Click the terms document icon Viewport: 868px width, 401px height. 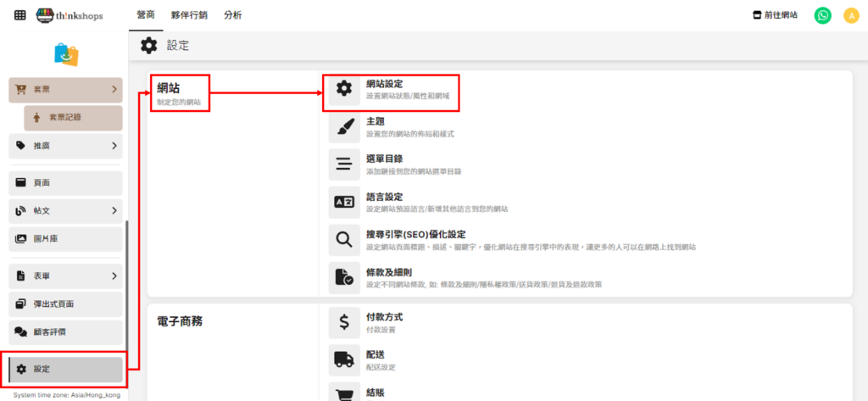344,277
